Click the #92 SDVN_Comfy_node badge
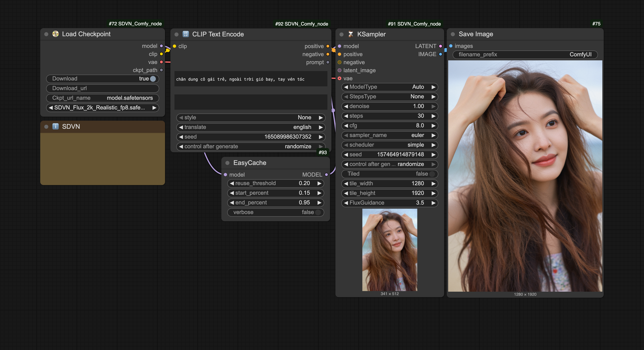 coord(301,24)
